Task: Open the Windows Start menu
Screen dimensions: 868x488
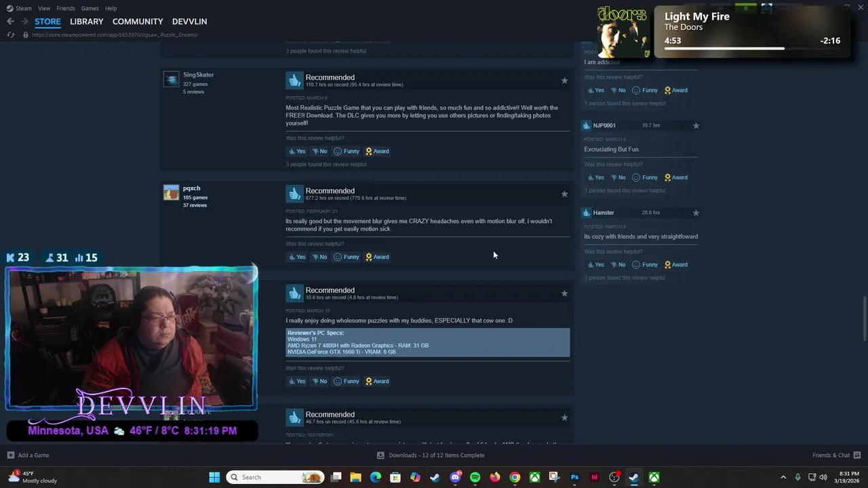Action: 214,477
